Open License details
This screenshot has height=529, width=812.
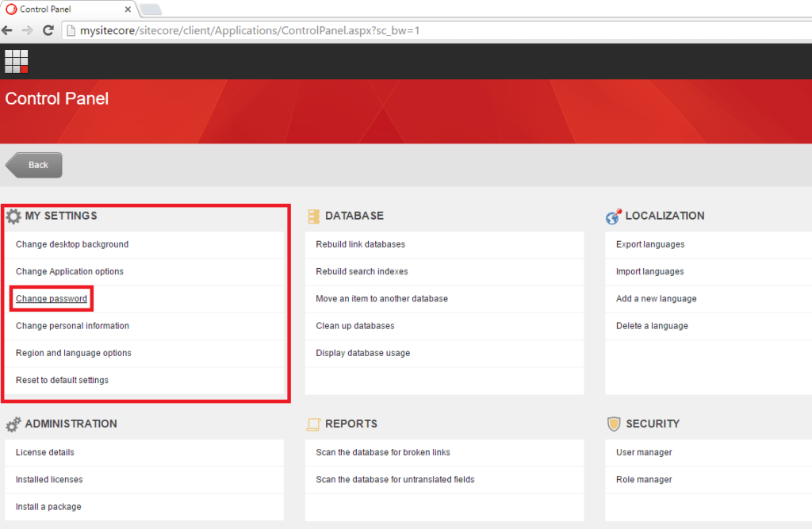pos(45,452)
